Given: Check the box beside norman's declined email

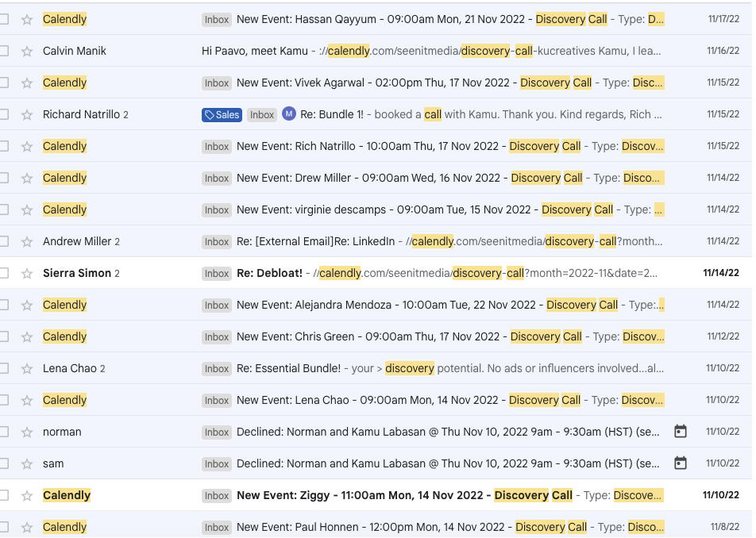Looking at the screenshot, I should point(5,432).
